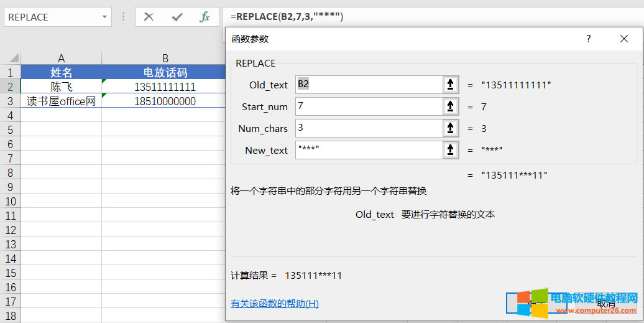Select cell containing 18510000000
The height and width of the screenshot is (323, 644).
click(x=165, y=101)
